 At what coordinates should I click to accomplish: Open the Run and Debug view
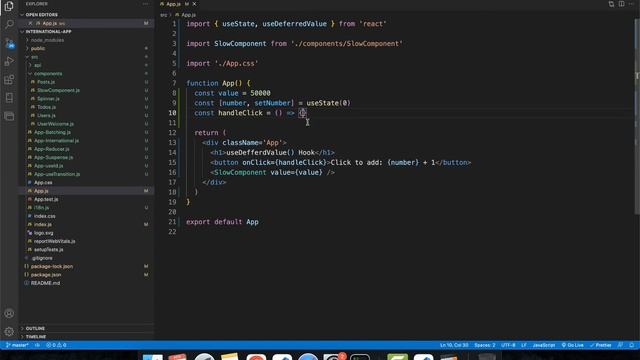pos(9,61)
